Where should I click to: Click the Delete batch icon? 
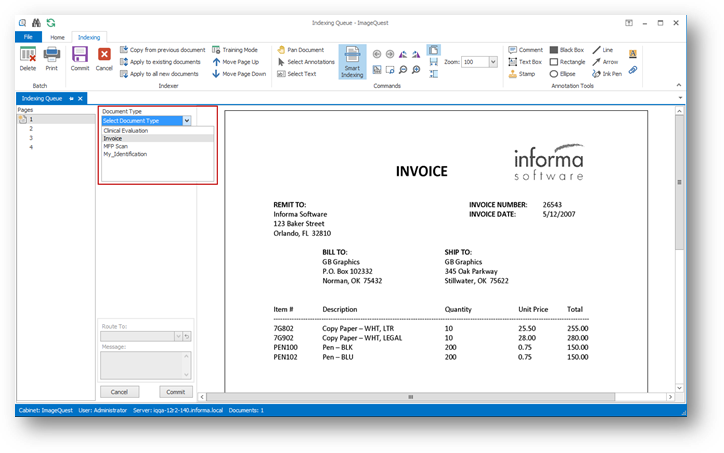[28, 59]
